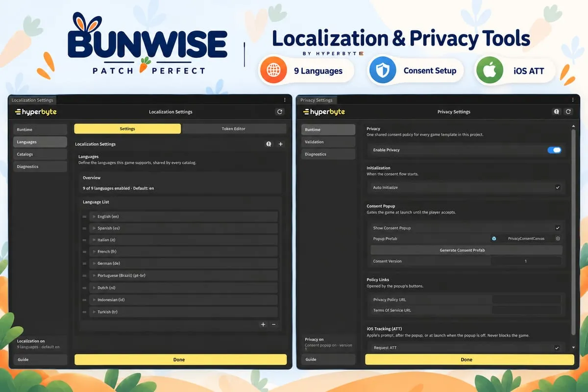Click the Consent Version value field

coord(526,261)
